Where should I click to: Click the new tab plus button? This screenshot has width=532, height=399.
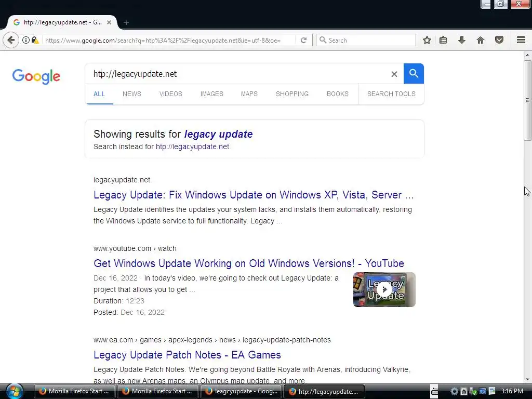[x=126, y=22]
